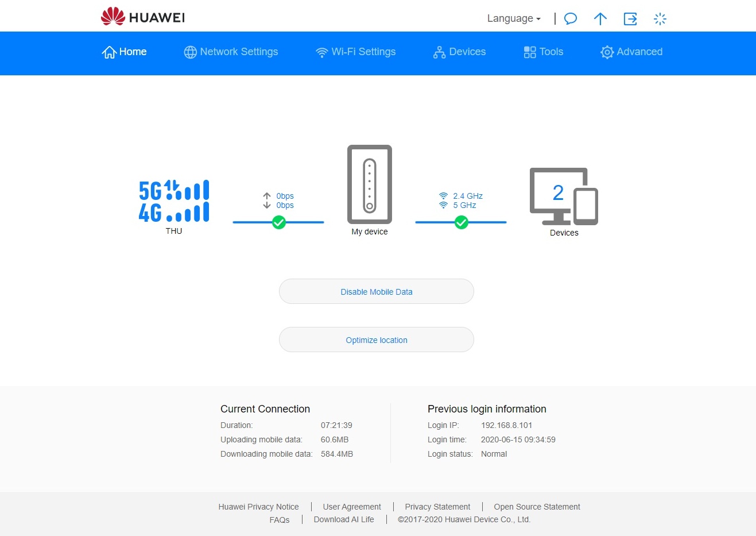Open the Tools tab

click(x=544, y=52)
